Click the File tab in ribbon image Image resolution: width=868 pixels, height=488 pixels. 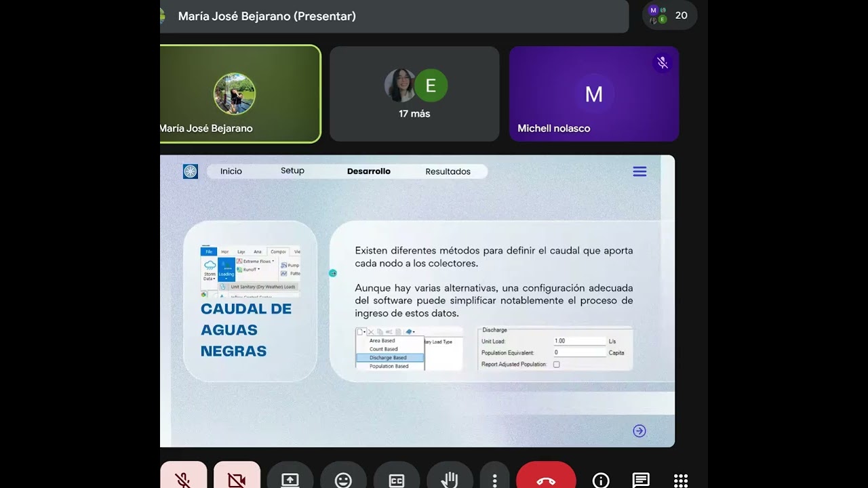click(x=208, y=251)
